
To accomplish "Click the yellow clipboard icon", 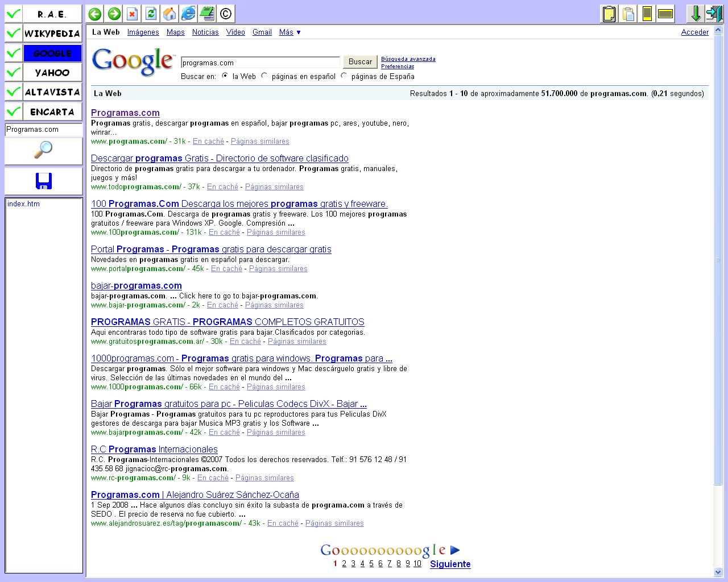I will pyautogui.click(x=609, y=14).
